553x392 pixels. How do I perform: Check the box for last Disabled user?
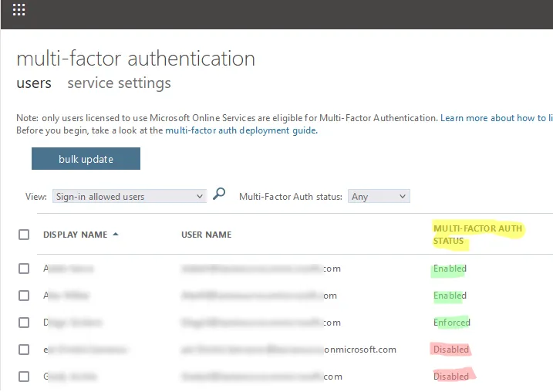tap(24, 377)
